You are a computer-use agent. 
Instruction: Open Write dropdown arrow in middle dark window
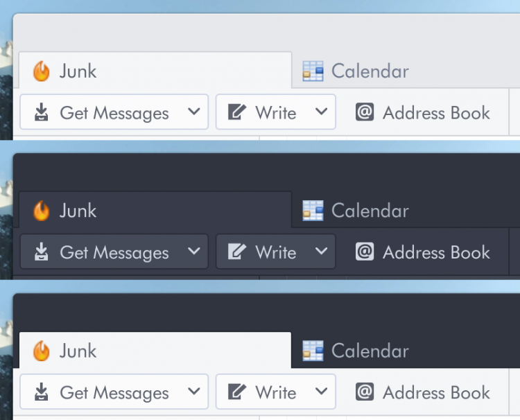321,251
